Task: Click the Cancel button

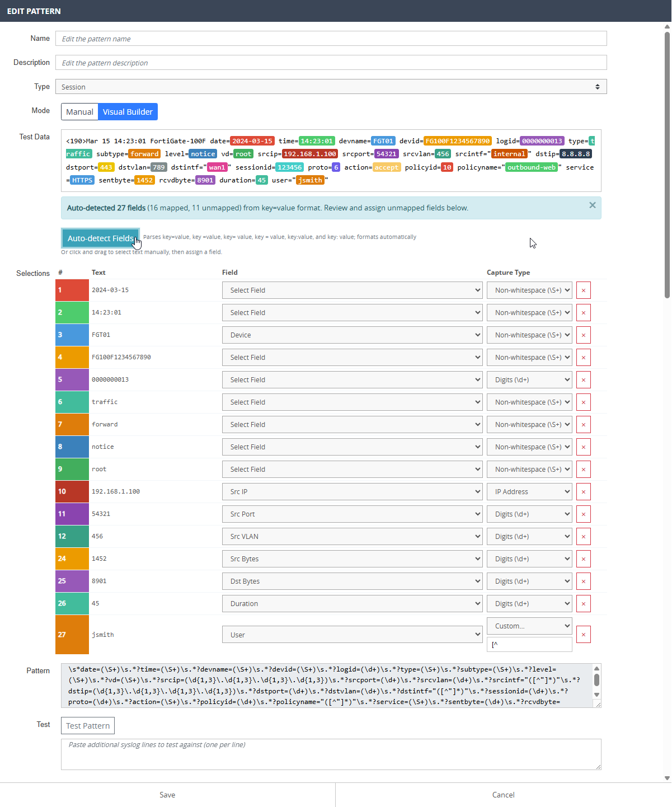Action: 504,795
